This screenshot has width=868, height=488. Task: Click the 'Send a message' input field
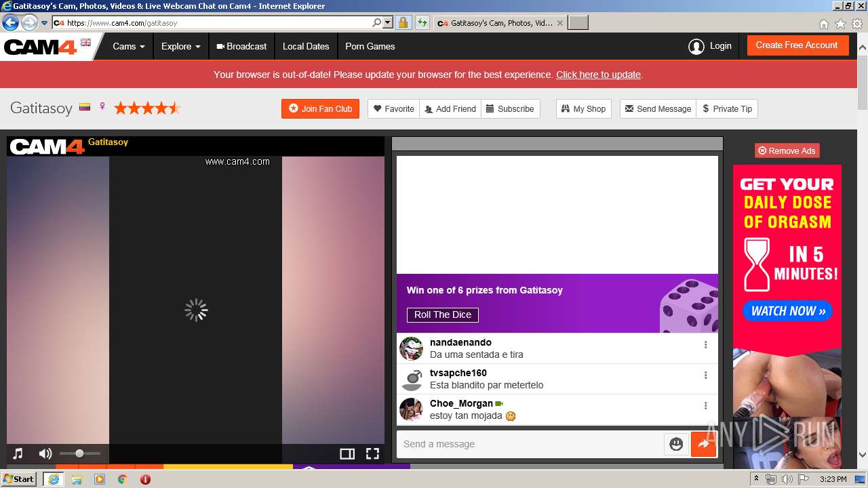click(x=530, y=444)
